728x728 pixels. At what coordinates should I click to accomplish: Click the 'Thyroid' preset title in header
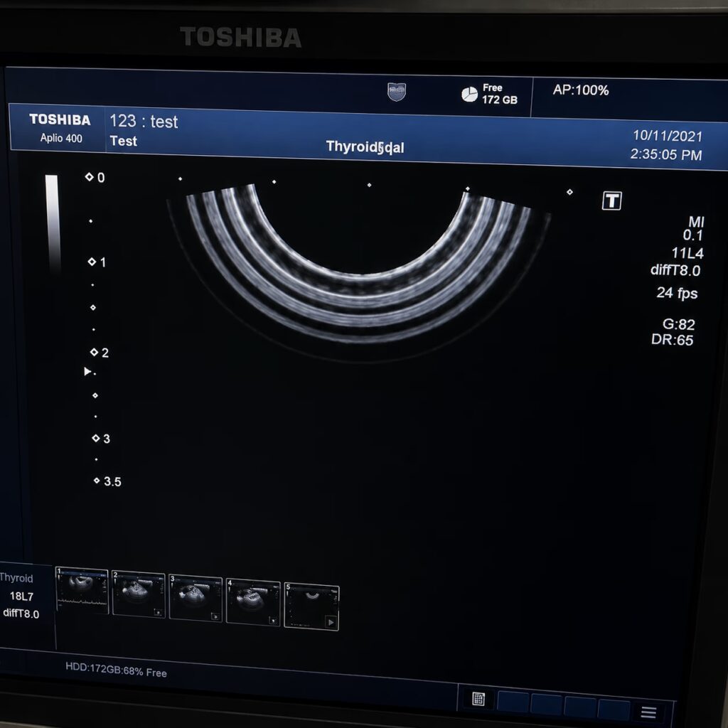coord(352,146)
